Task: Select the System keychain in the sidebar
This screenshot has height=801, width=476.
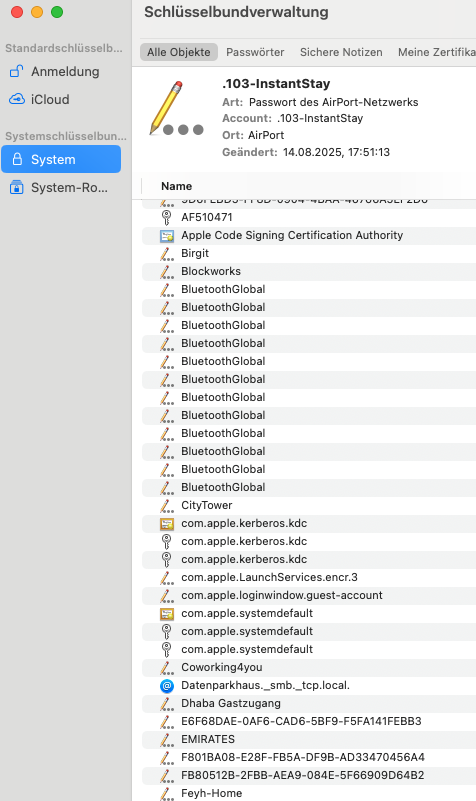Action: 61,159
